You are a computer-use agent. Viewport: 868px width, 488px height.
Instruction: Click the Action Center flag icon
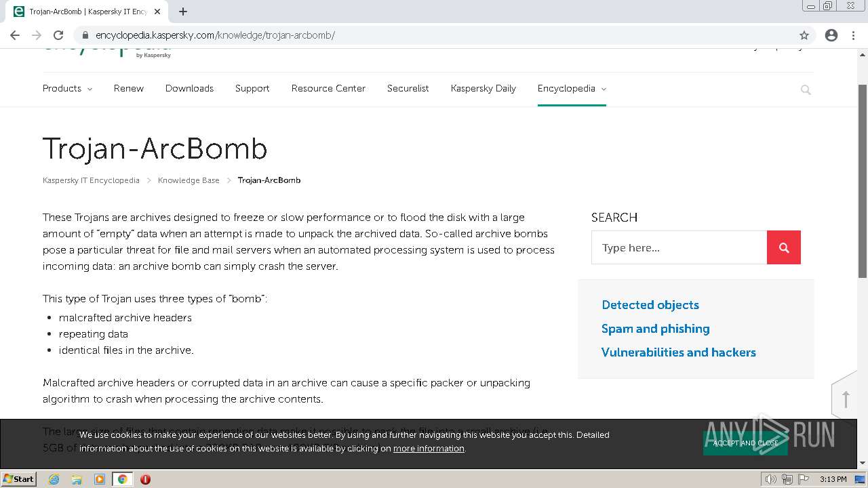click(803, 479)
